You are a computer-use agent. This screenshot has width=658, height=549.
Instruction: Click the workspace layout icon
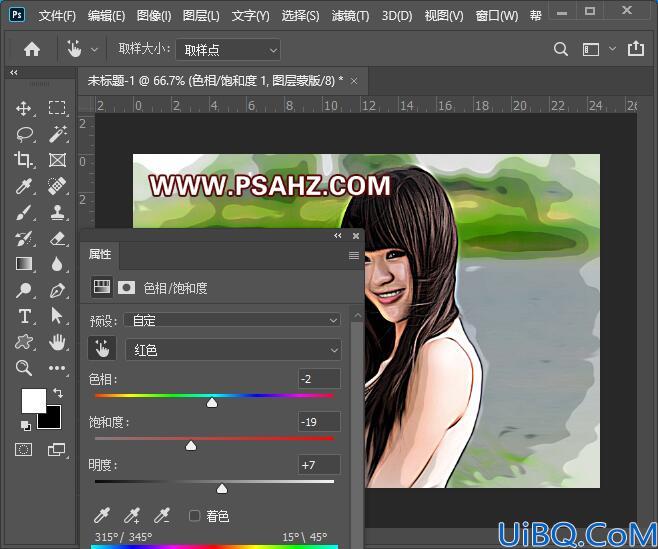(590, 50)
